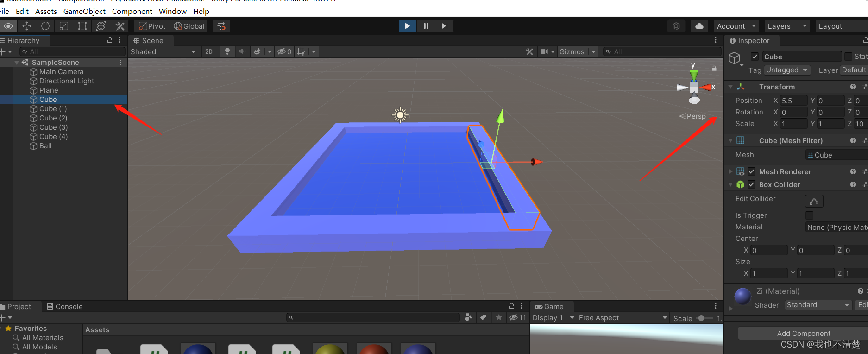Open scene camera settings icon
The height and width of the screenshot is (354, 868).
pos(545,51)
